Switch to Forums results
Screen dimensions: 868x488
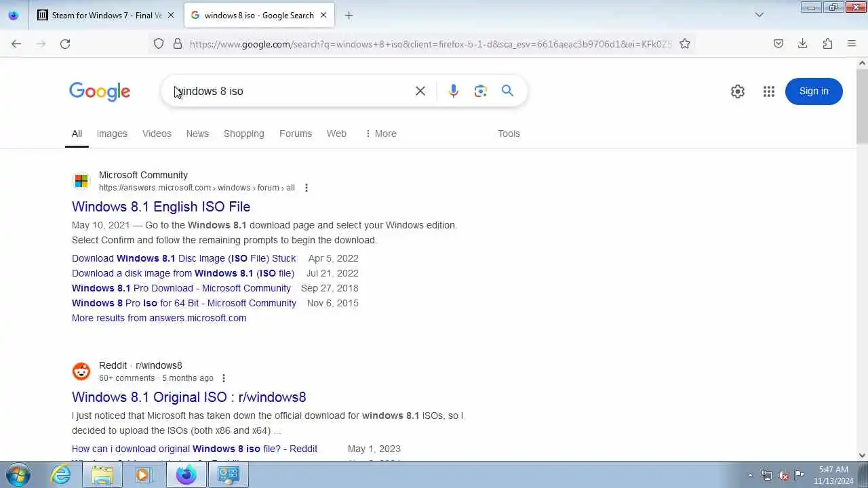[x=296, y=134]
